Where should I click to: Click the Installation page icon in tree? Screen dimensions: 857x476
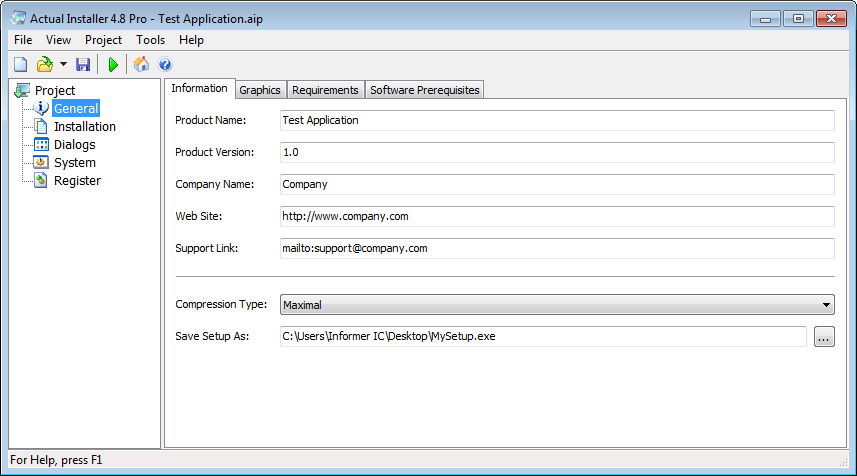[41, 126]
